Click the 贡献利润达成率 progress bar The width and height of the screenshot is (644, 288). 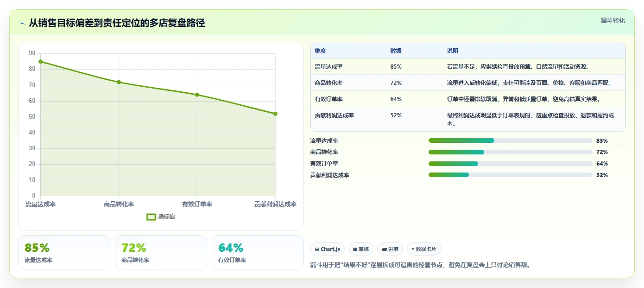(x=511, y=175)
